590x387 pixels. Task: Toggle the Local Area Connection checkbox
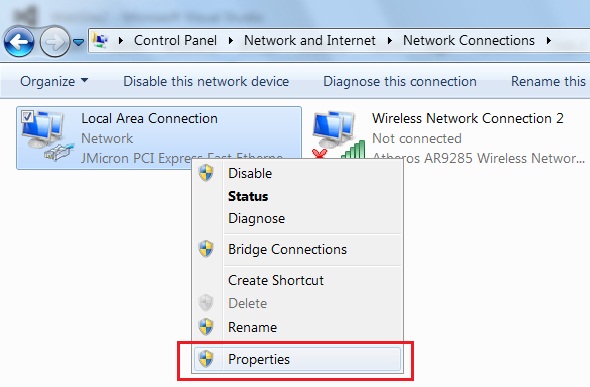(x=27, y=117)
